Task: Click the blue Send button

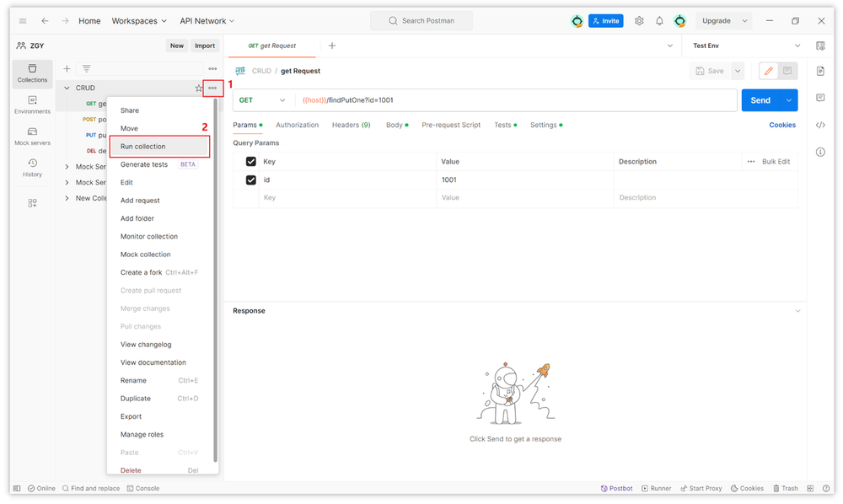Action: (760, 100)
